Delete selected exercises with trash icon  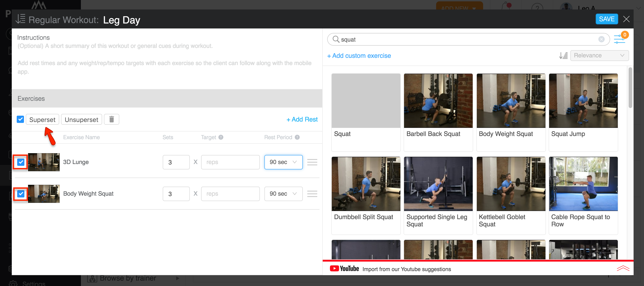click(111, 119)
